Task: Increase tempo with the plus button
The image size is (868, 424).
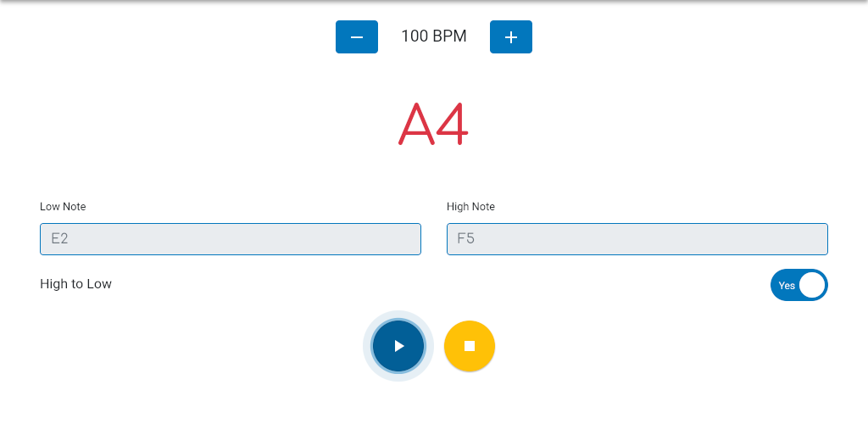Action: [x=511, y=37]
